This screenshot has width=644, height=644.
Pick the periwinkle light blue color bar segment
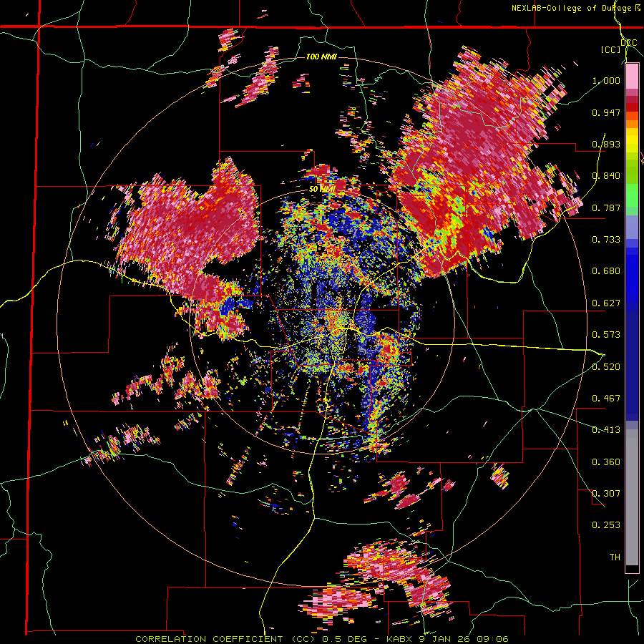632,227
